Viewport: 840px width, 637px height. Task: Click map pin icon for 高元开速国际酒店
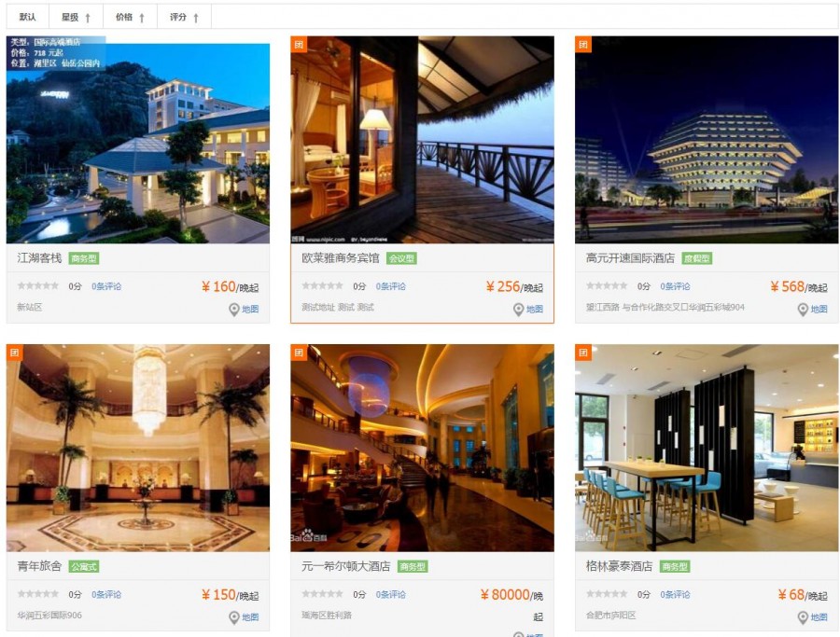[x=803, y=310]
